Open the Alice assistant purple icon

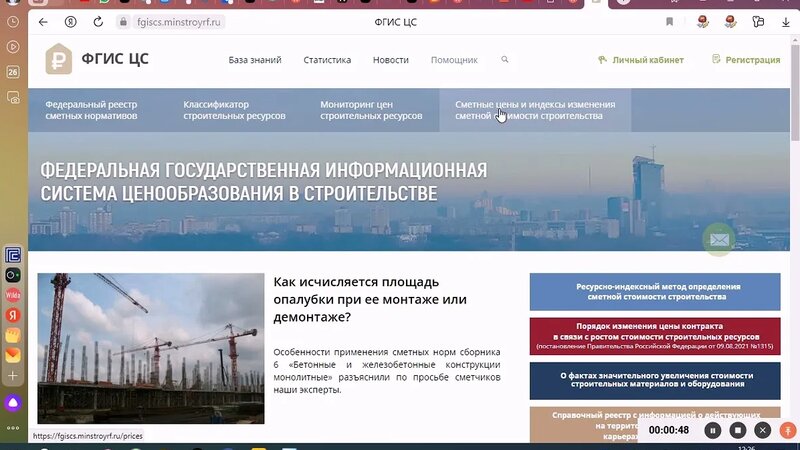[x=13, y=403]
